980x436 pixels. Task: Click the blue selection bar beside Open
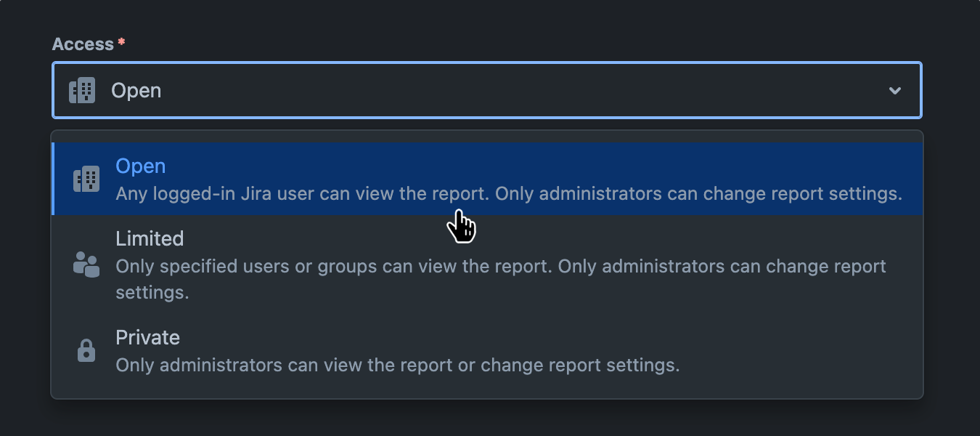[x=54, y=178]
